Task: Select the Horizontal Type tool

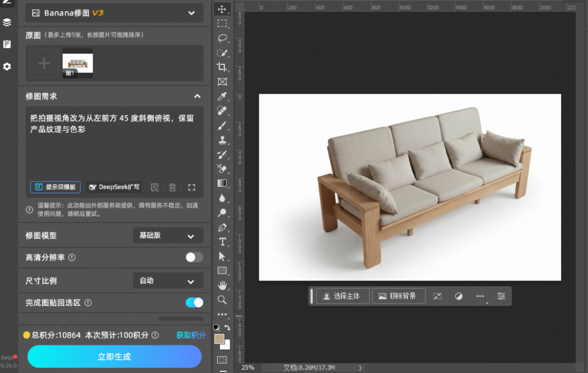Action: click(222, 242)
